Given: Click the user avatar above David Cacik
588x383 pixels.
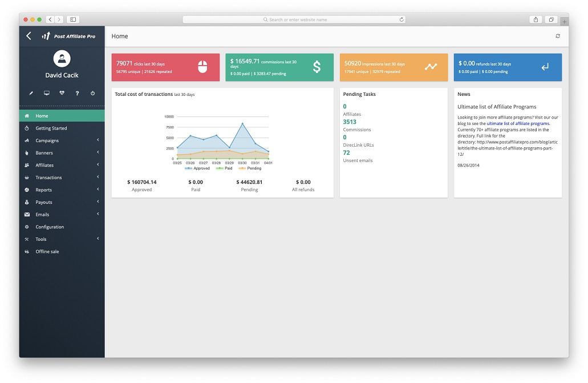Looking at the screenshot, I should [62, 58].
